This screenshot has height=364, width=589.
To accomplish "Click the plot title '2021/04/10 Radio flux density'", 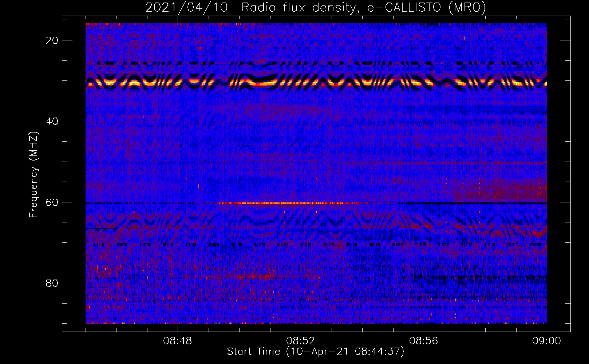I will pyautogui.click(x=316, y=7).
